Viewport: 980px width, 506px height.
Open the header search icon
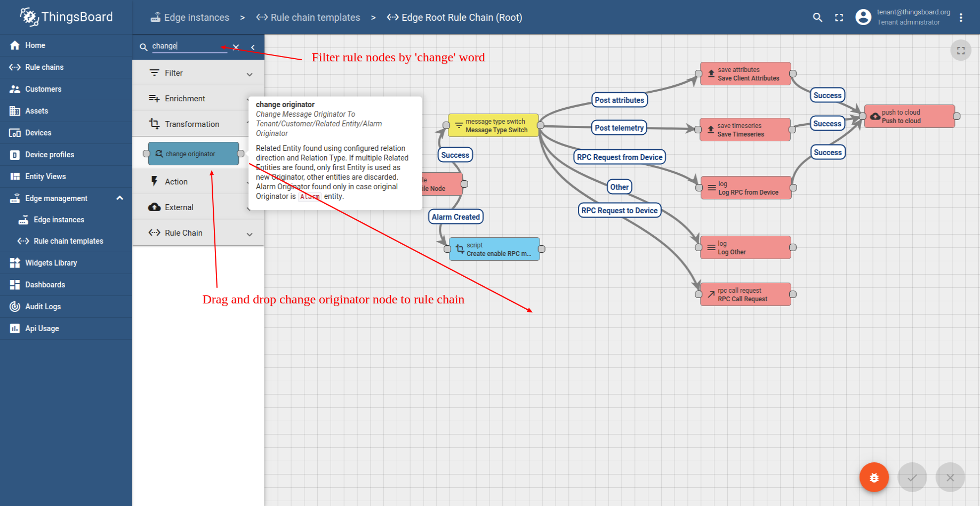817,18
